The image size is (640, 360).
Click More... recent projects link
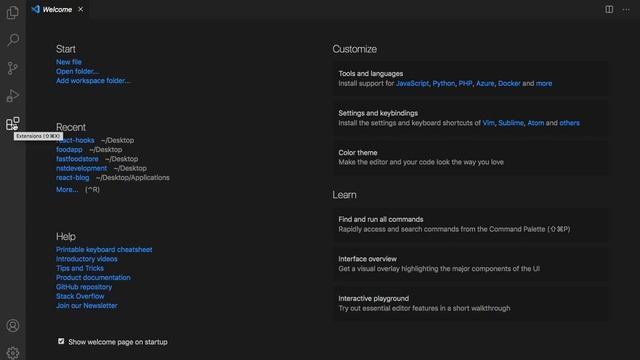point(67,189)
